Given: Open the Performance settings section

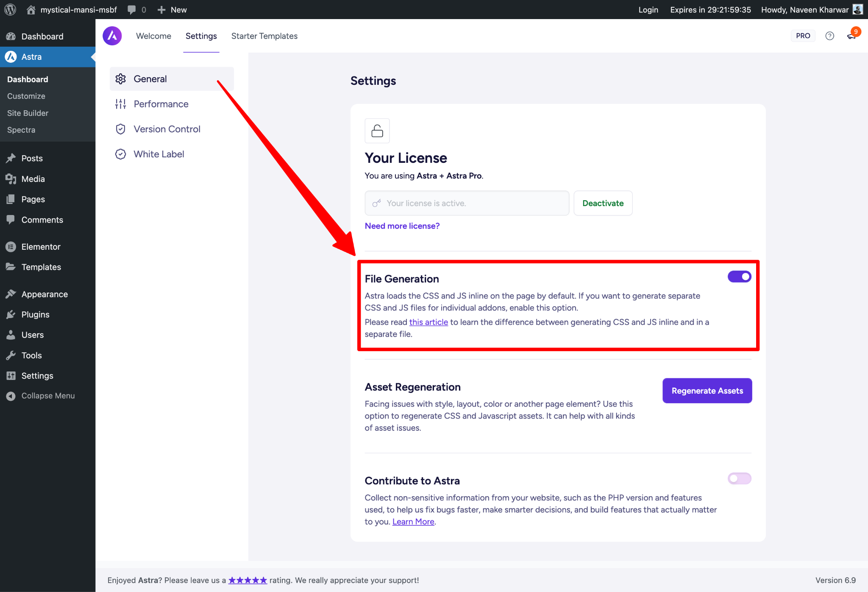Looking at the screenshot, I should (161, 104).
